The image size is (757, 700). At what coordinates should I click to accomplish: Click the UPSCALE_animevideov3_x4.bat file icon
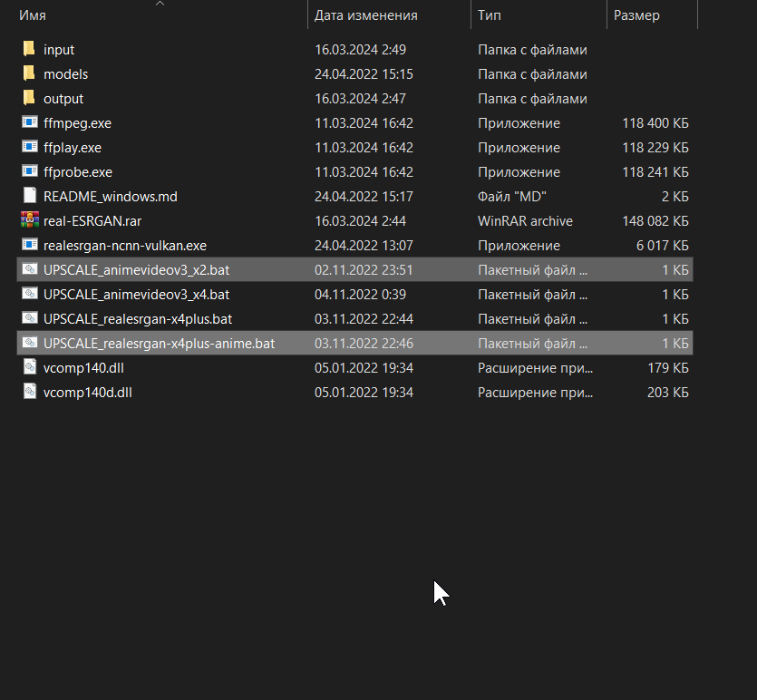pyautogui.click(x=29, y=294)
